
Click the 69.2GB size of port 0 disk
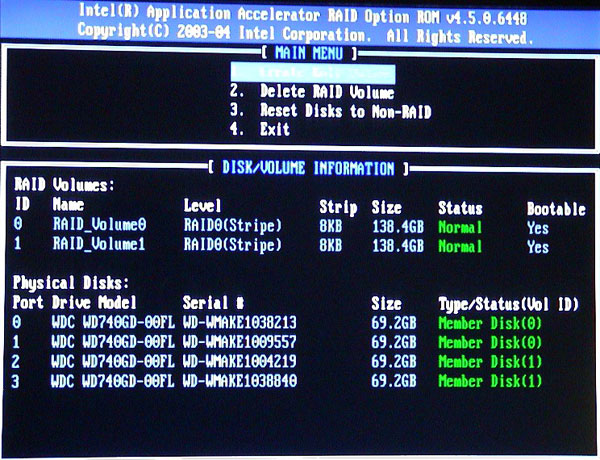tap(394, 323)
